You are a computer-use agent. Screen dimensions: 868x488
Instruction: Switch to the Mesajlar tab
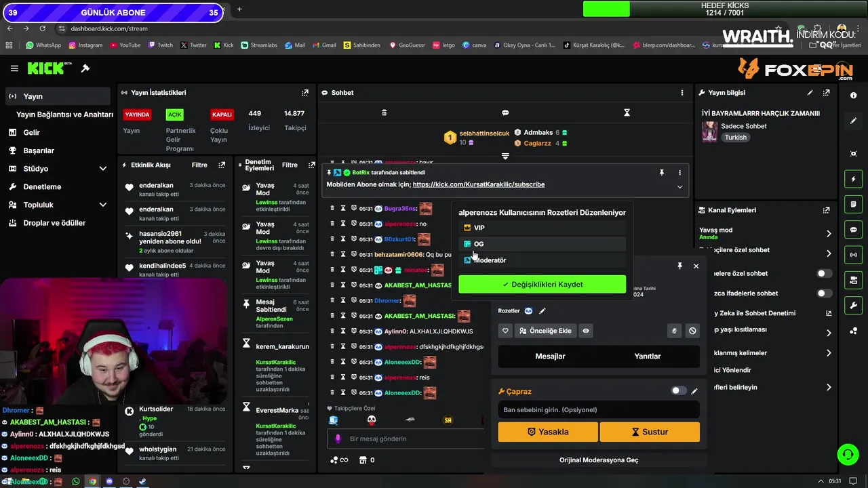coord(550,356)
